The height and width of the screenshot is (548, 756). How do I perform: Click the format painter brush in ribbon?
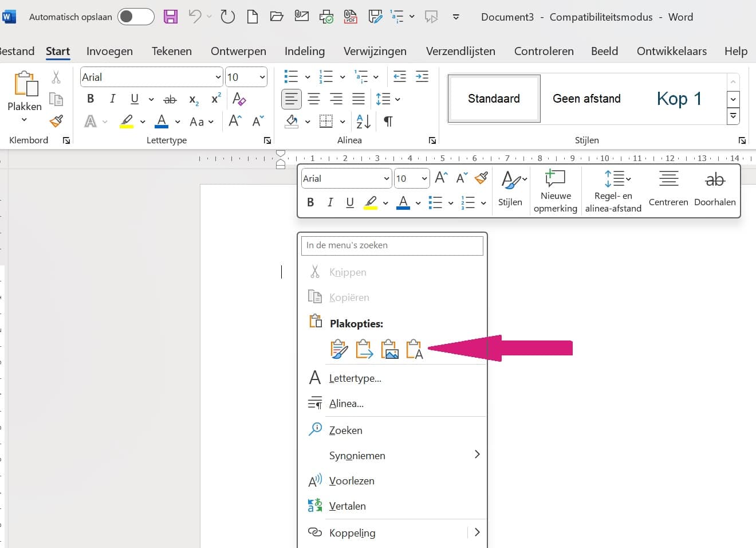[x=56, y=121]
